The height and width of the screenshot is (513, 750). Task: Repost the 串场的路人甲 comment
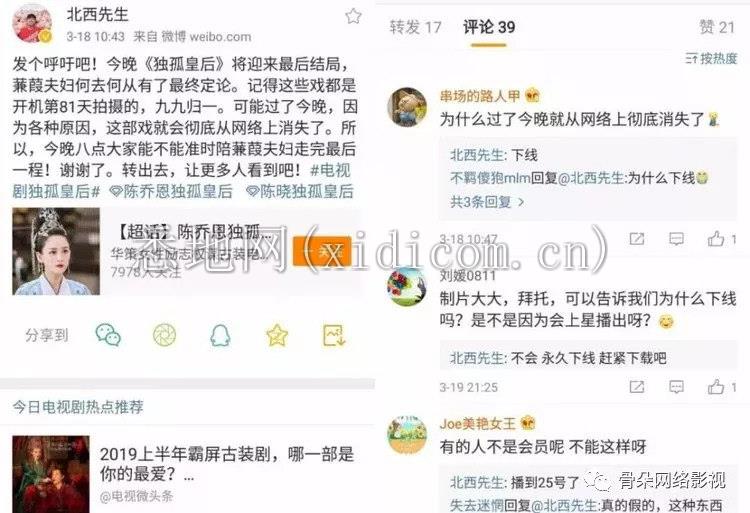637,239
